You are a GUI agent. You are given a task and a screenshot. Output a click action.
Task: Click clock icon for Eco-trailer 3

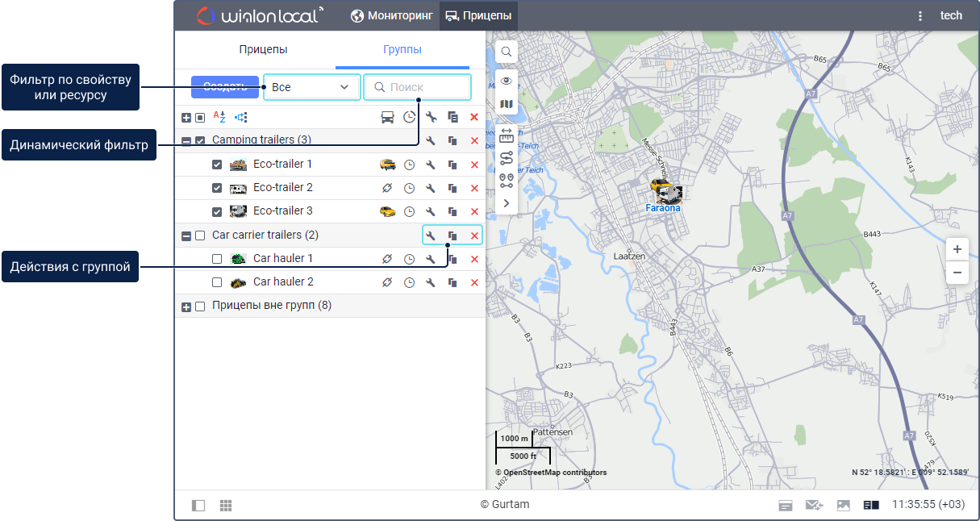click(409, 211)
